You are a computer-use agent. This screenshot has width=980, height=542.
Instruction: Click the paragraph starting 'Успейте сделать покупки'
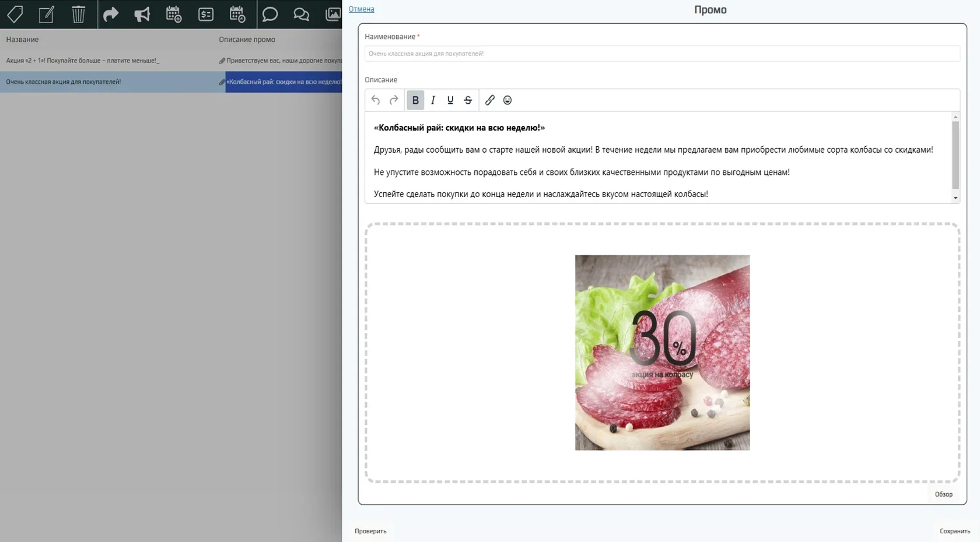541,194
